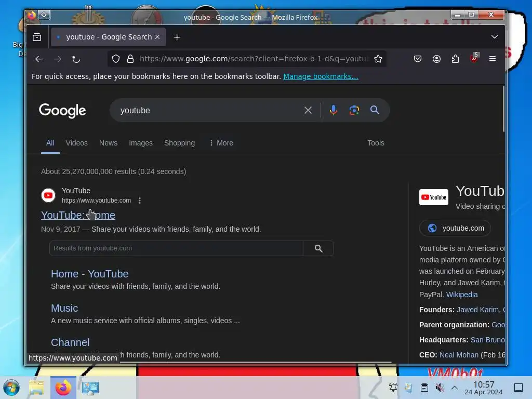The image size is (532, 399).
Task: Open the clock showing 10:57
Action: coord(484,388)
